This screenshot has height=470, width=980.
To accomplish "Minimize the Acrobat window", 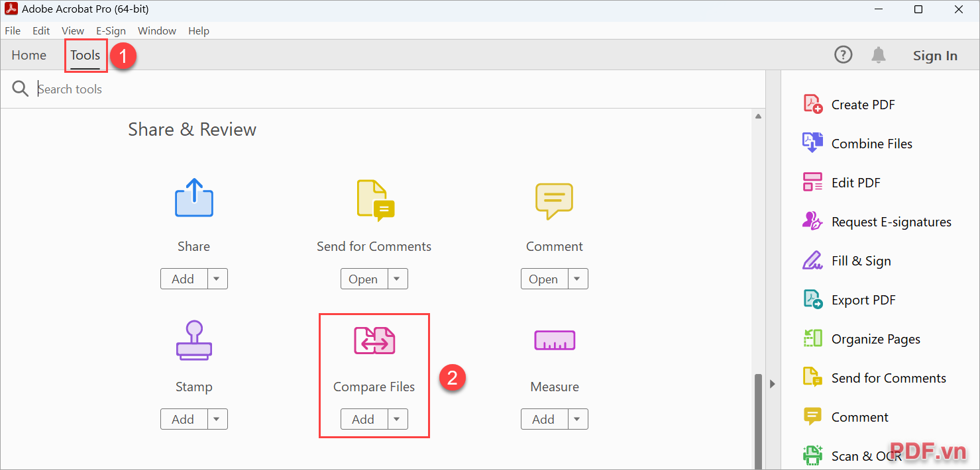I will 878,9.
